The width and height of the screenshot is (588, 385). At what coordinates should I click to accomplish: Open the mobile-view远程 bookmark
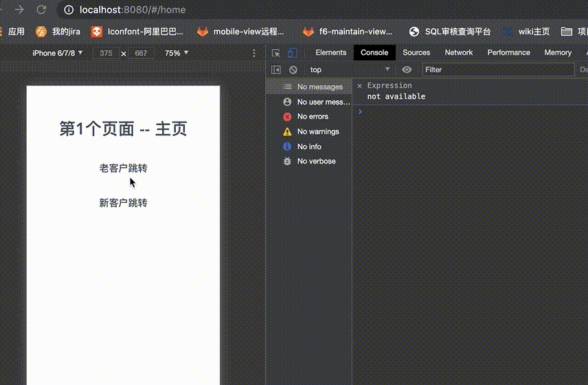tap(240, 32)
